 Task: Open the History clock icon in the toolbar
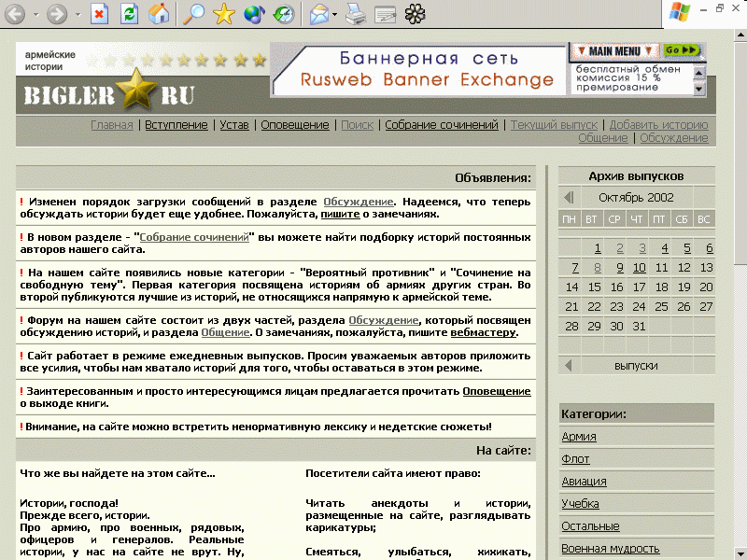point(284,14)
